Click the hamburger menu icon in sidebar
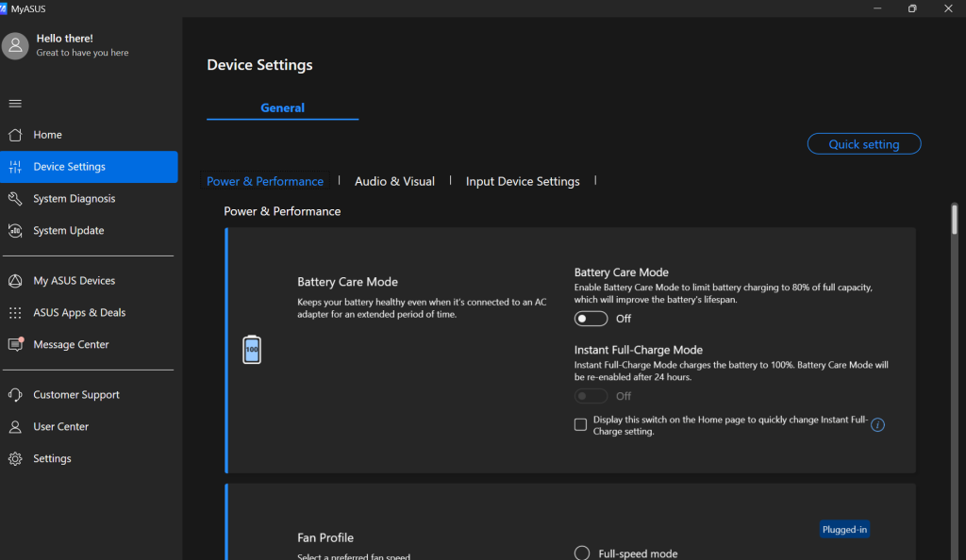 (15, 104)
